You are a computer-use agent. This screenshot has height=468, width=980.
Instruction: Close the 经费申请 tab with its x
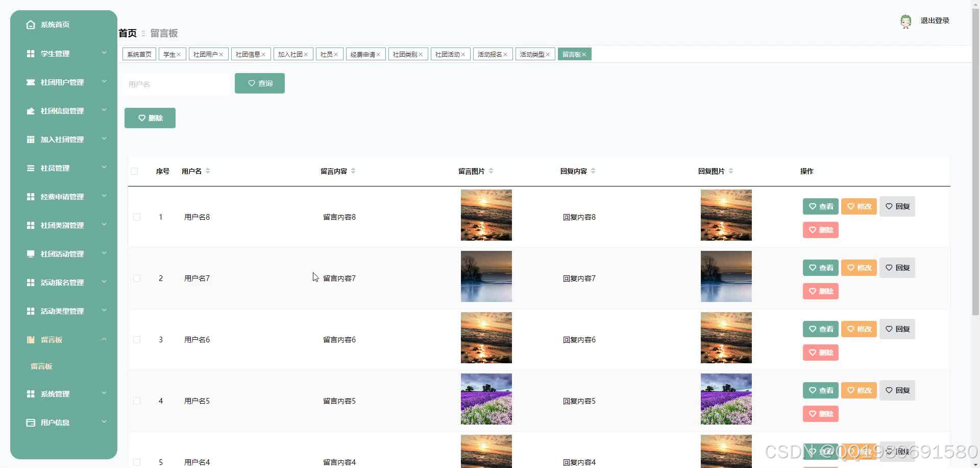tap(378, 55)
